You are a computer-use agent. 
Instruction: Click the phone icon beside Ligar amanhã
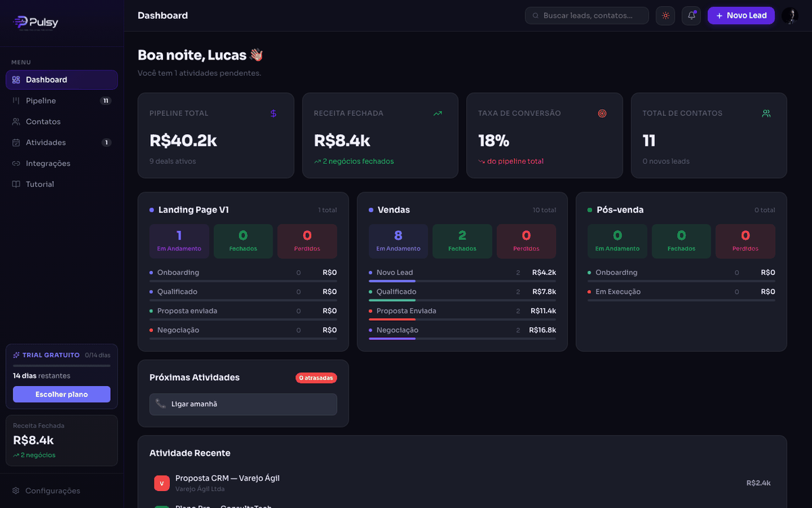(x=160, y=404)
